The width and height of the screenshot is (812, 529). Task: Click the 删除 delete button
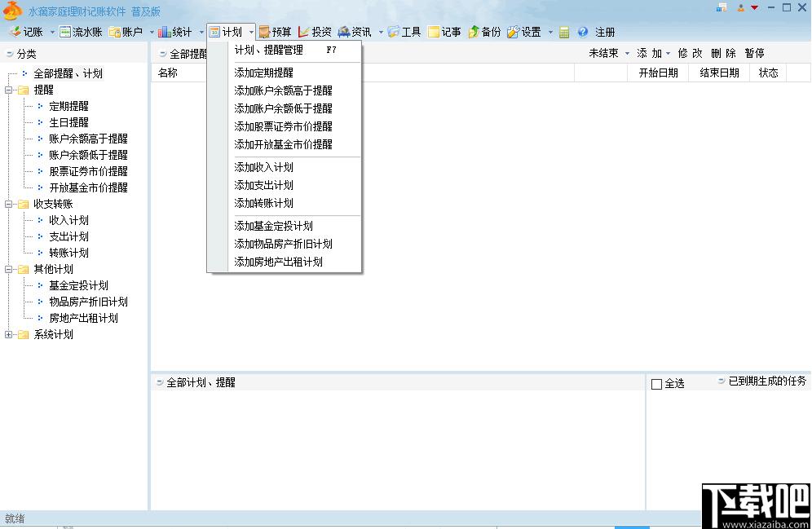723,53
